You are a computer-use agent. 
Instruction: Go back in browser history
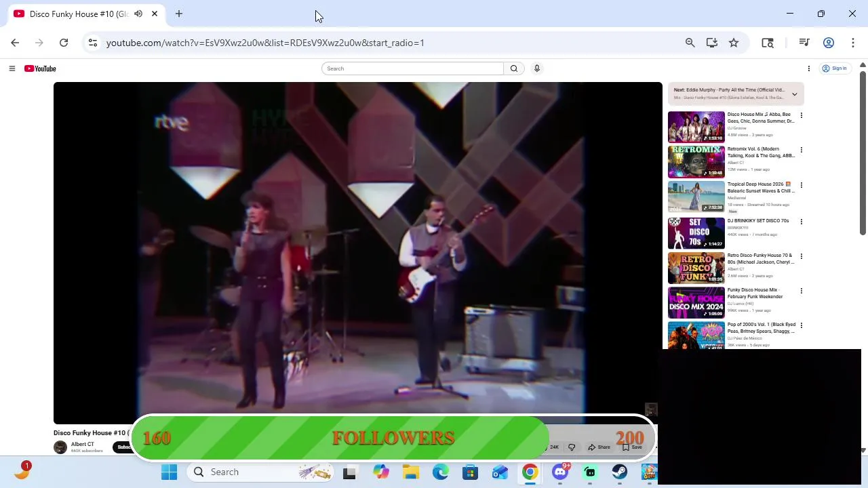click(x=15, y=43)
